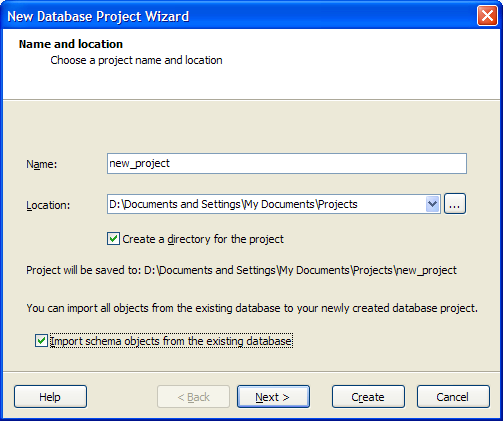Image resolution: width=503 pixels, height=421 pixels.
Task: Click the "Location:" field label
Action: (x=48, y=205)
